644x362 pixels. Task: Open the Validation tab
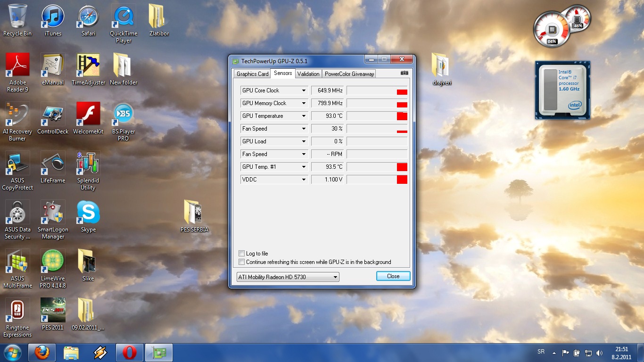coord(308,74)
